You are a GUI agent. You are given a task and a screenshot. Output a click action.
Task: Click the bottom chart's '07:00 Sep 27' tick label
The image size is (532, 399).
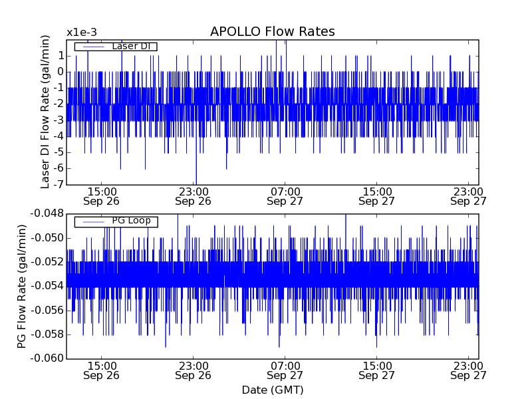285,371
